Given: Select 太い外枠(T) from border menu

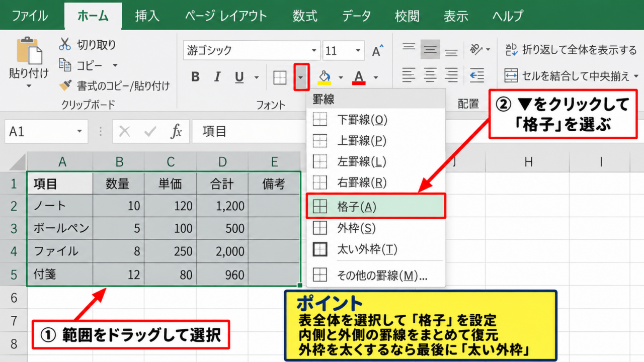Looking at the screenshot, I should 376,249.
